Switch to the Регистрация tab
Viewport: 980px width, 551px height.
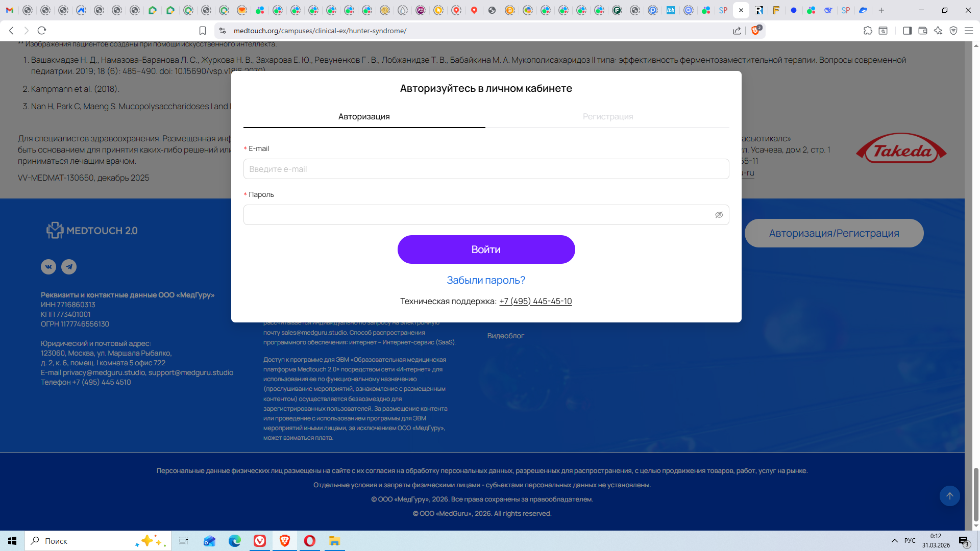point(607,116)
